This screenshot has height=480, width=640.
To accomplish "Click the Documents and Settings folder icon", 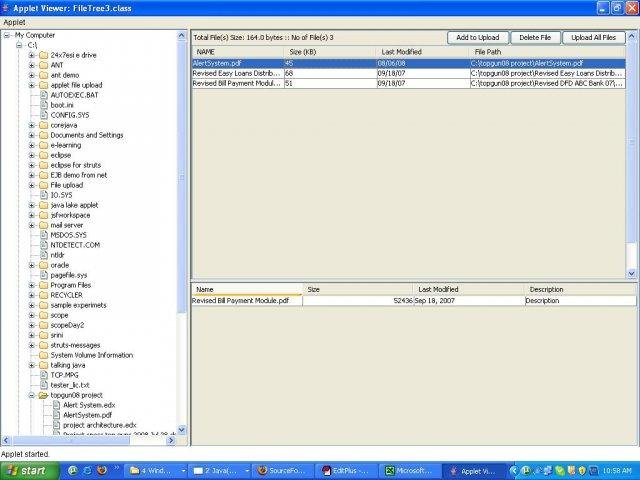I will pyautogui.click(x=44, y=135).
